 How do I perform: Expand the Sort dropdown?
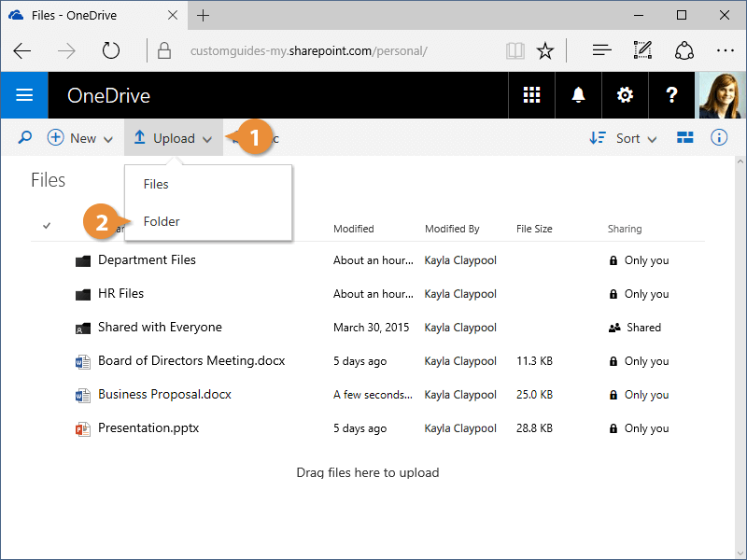tap(624, 138)
